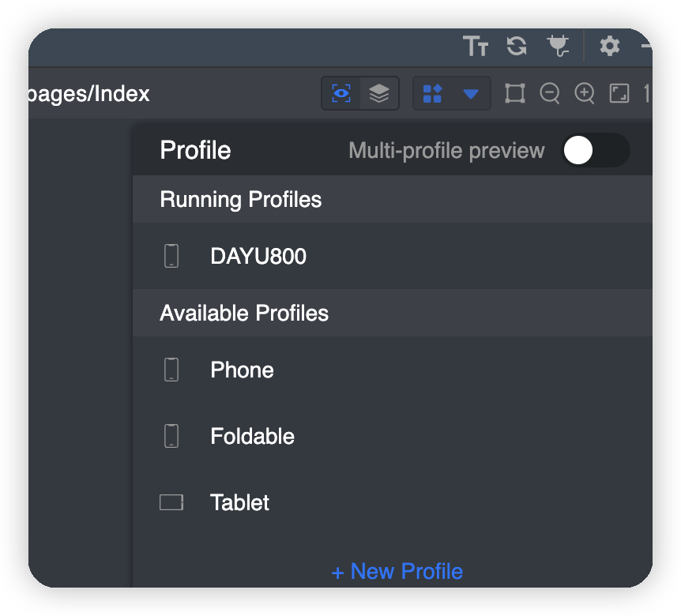
Task: Click the Profile panel title
Action: (x=195, y=150)
